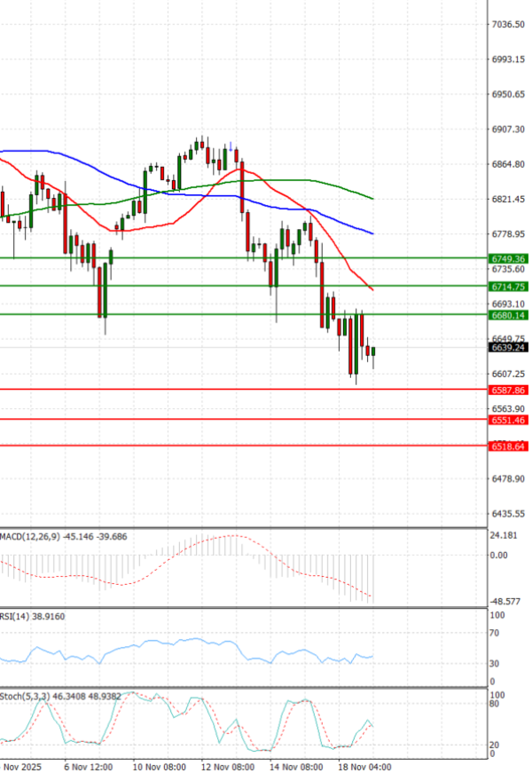Screen dimensions: 532x773
Task: Select the 18 Nov 04:00 time label
Action: pyautogui.click(x=366, y=764)
